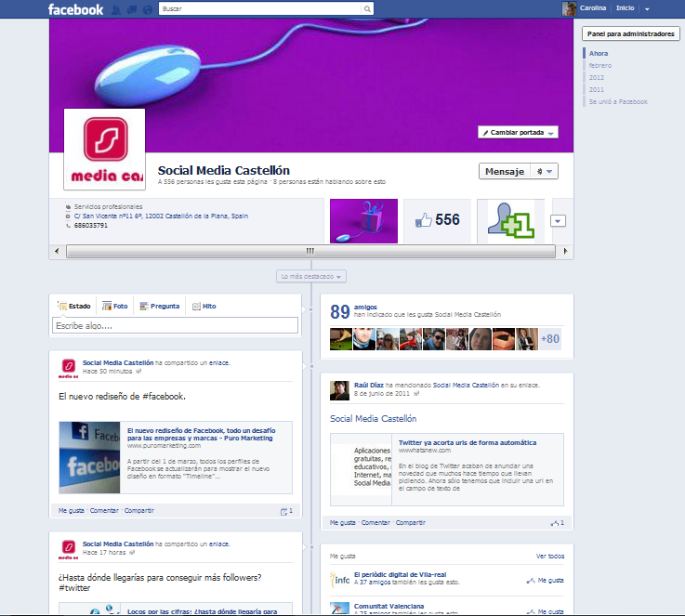Open Raúl Díaz profile link
Screen dimensions: 685x616
click(369, 385)
